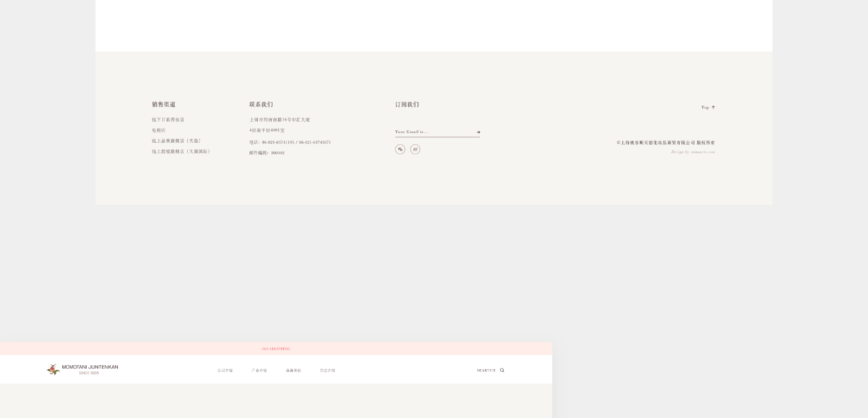This screenshot has height=418, width=868.
Task: Submit email with the arrow icon
Action: [478, 132]
